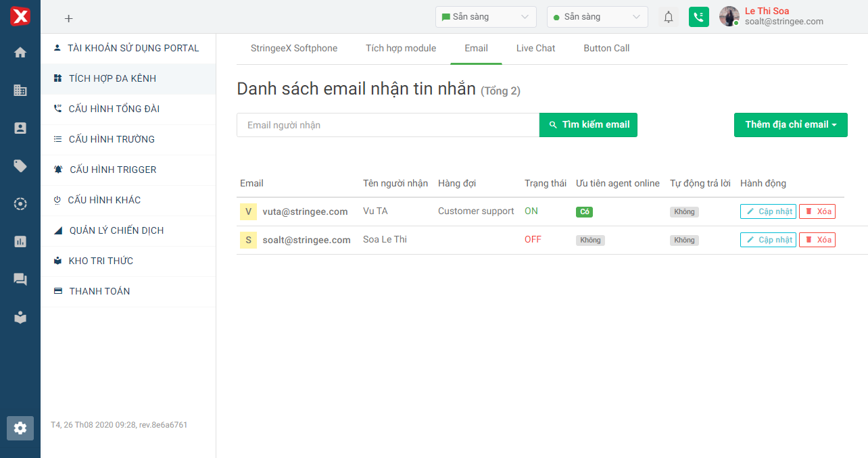
Task: Click the 'Tìm kiếm email' button
Action: [588, 125]
